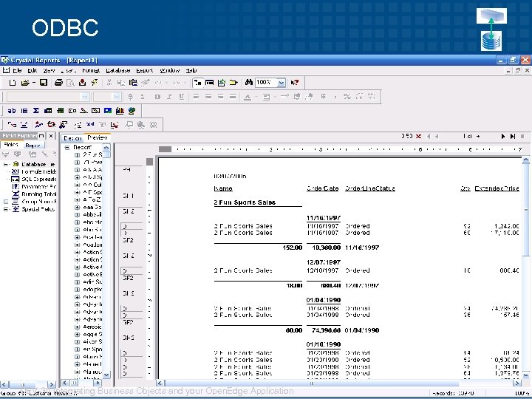Switch to the Preview tab

point(97,137)
